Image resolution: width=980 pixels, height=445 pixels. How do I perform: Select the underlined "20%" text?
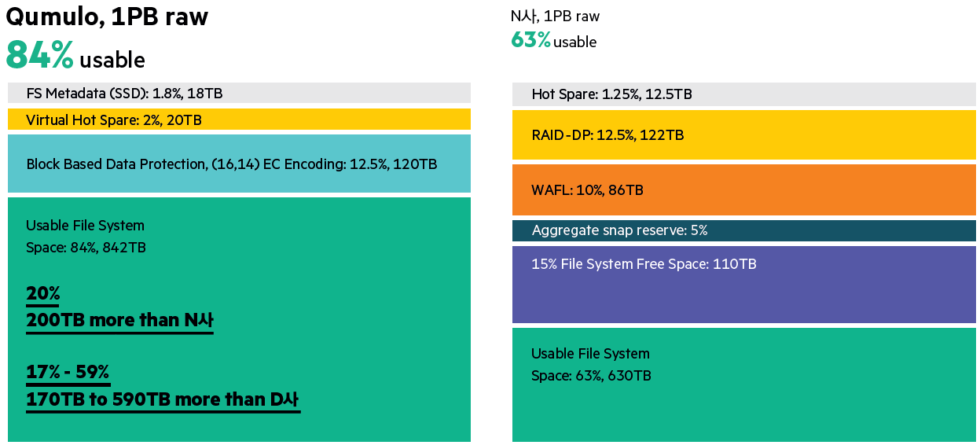pyautogui.click(x=42, y=294)
